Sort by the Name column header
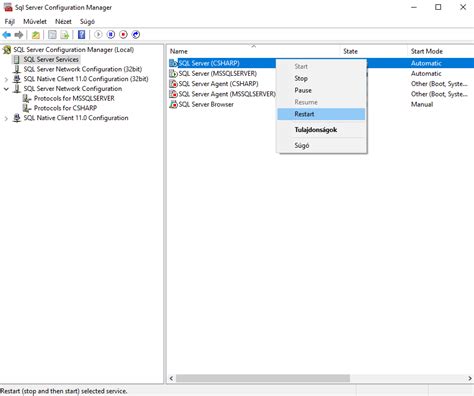Screen dimensions: 474x396 pos(253,51)
